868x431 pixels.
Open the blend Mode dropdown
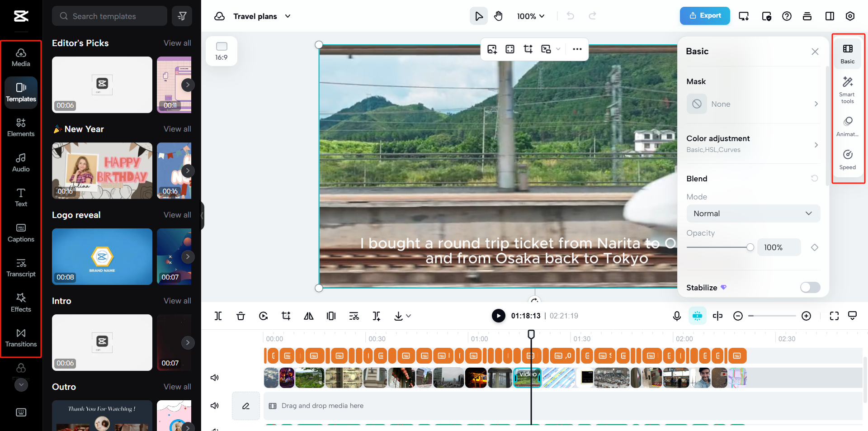[753, 213]
